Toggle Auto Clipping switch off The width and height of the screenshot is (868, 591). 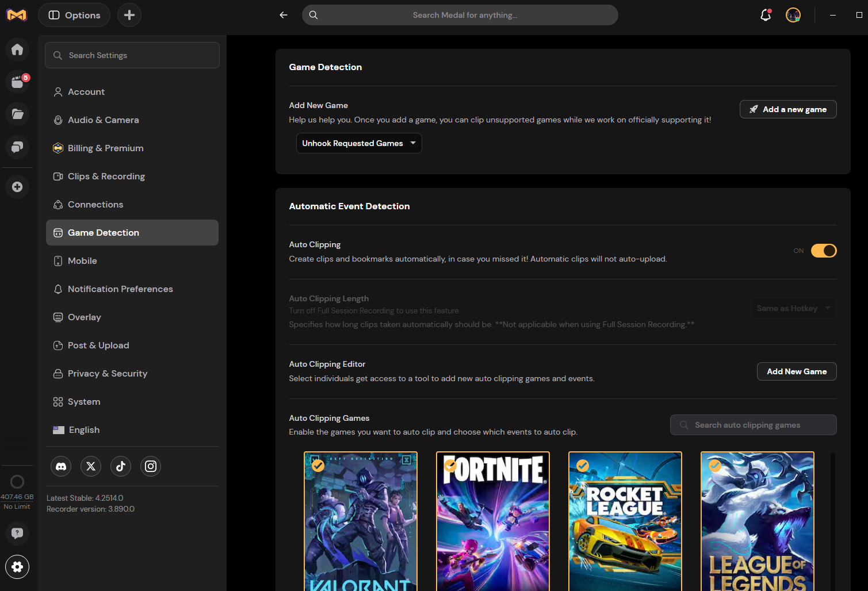[x=824, y=251]
